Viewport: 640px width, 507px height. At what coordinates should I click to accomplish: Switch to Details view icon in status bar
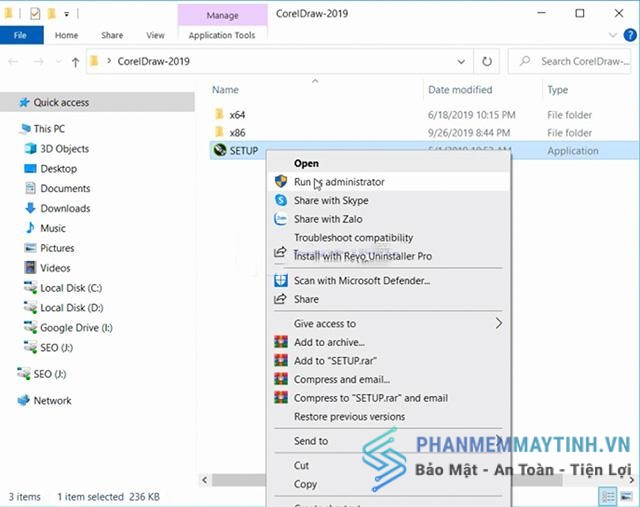tap(607, 496)
